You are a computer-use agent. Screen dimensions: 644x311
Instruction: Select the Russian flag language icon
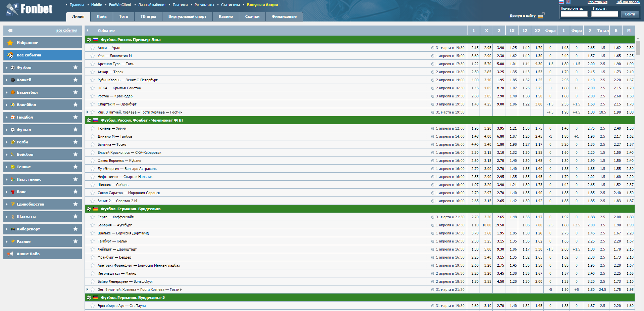(x=561, y=2)
